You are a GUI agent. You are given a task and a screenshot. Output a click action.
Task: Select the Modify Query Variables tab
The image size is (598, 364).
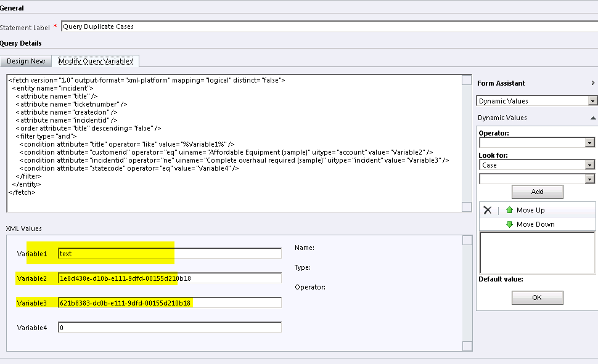coord(97,61)
